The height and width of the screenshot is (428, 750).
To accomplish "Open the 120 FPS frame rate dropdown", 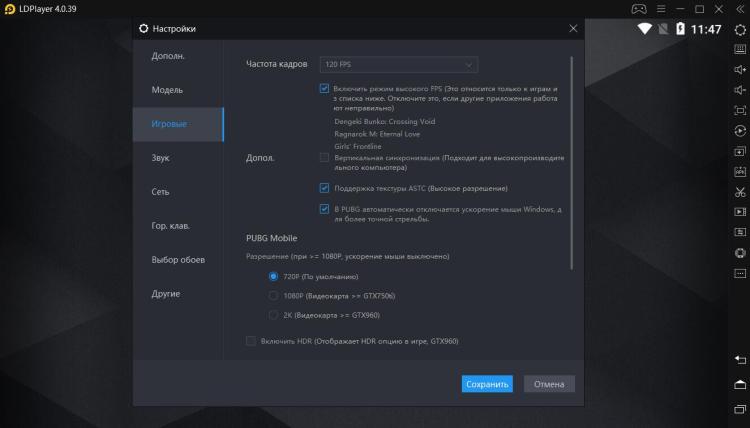I will pos(398,65).
